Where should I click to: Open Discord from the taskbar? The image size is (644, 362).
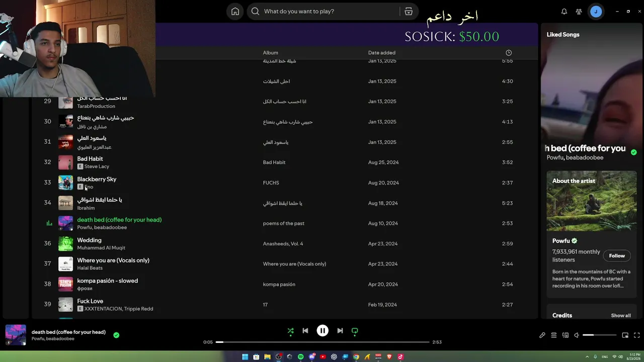pyautogui.click(x=312, y=357)
